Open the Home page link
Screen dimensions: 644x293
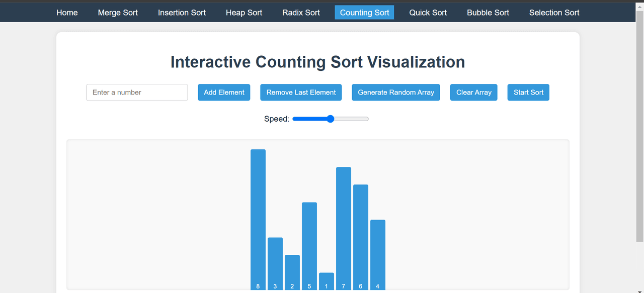pos(67,13)
